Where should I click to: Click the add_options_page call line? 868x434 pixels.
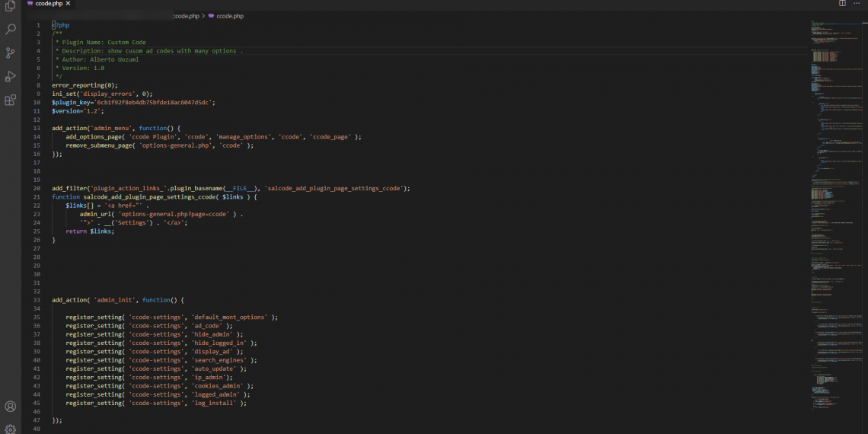214,137
